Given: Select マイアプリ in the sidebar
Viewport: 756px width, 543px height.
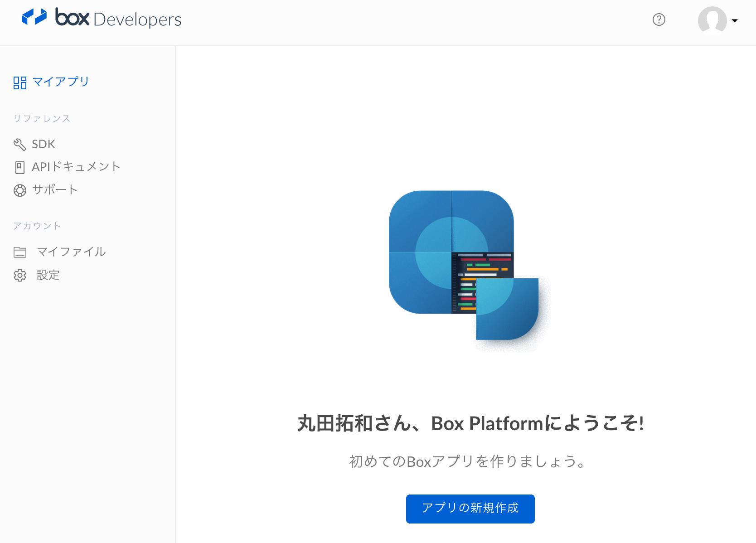Looking at the screenshot, I should point(61,82).
